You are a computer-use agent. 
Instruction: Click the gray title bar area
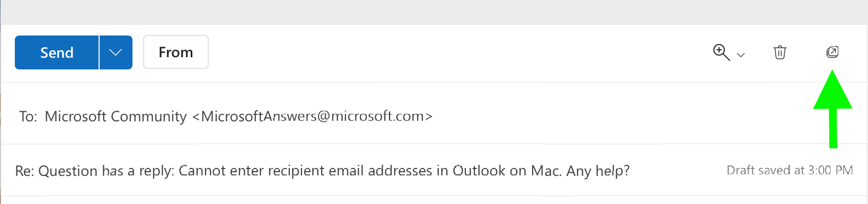[x=434, y=12]
